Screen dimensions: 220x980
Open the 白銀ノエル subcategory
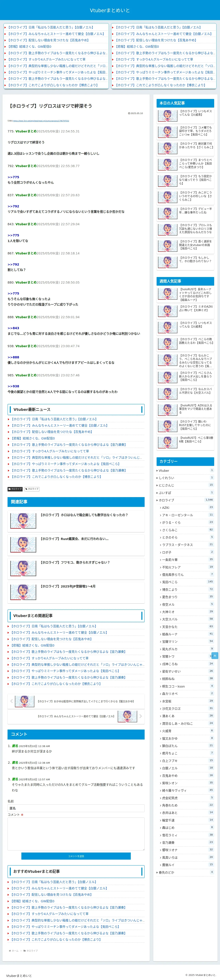[x=187, y=768]
